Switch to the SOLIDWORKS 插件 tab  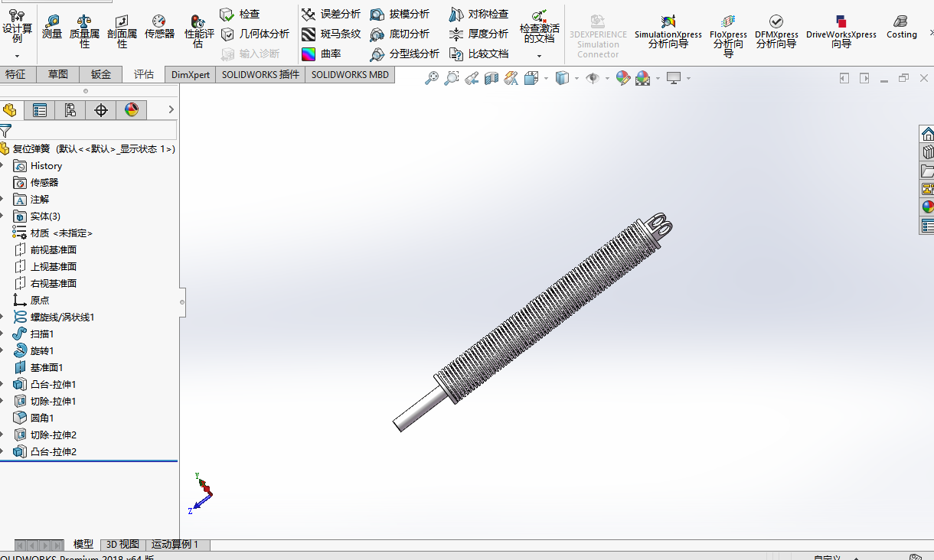tap(260, 74)
